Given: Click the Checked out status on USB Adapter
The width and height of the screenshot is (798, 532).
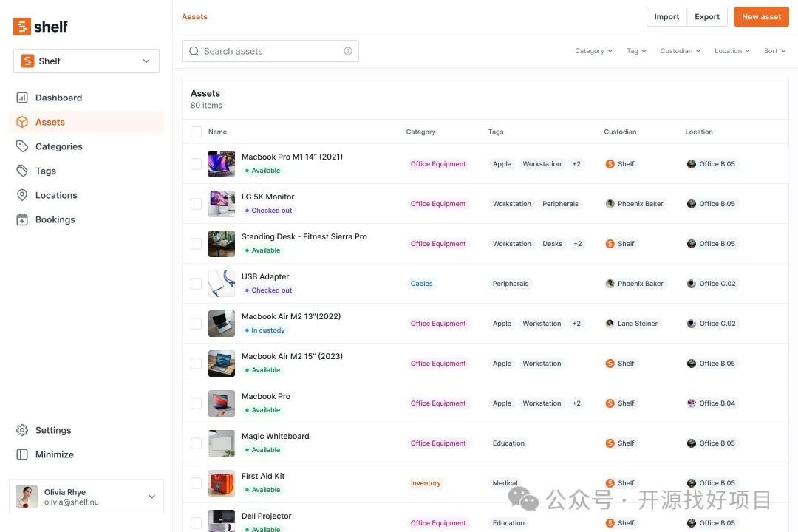Looking at the screenshot, I should (268, 290).
